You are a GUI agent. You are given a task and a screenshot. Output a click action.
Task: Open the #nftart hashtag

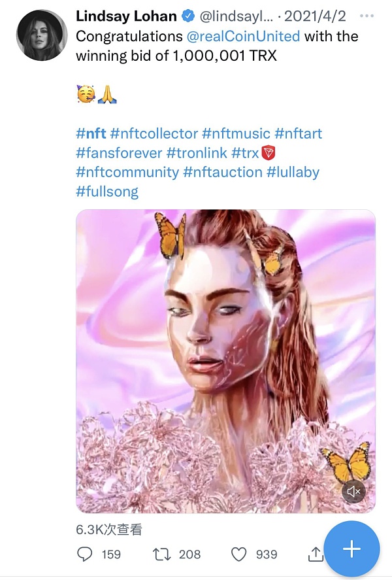[298, 134]
